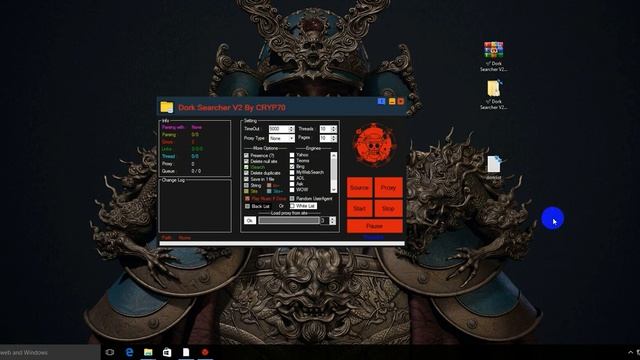Check the Yahoo search engine

tap(292, 155)
